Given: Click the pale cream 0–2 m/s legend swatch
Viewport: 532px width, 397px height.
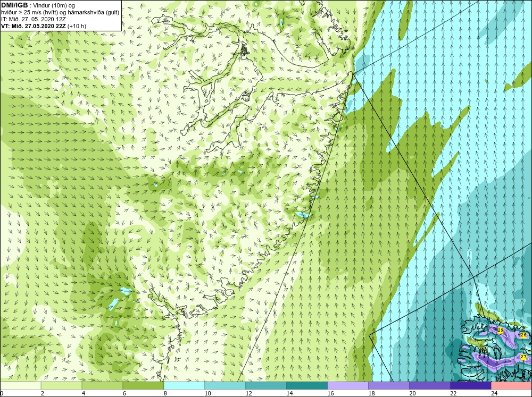Looking at the screenshot, I should [x=20, y=386].
